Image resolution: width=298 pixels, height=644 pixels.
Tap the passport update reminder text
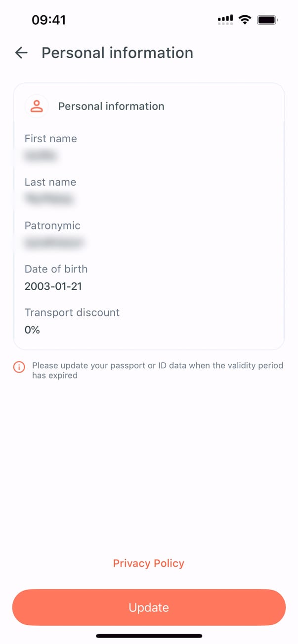click(157, 370)
